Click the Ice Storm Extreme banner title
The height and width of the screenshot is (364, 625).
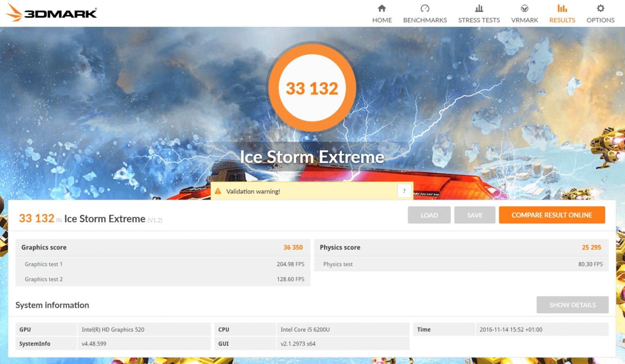(x=312, y=157)
